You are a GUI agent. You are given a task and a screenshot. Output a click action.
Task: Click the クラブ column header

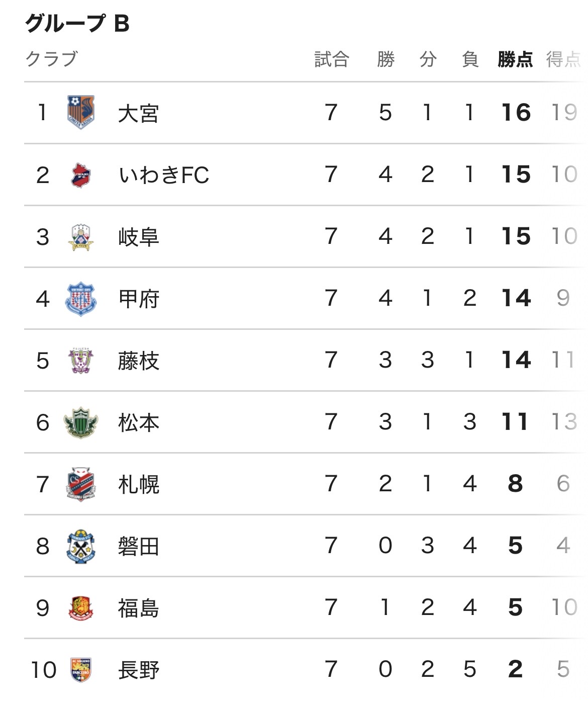[52, 59]
